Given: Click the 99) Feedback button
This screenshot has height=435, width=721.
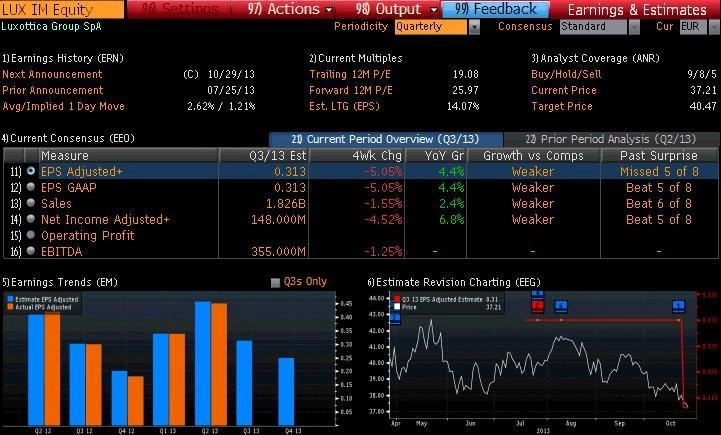Looking at the screenshot, I should pos(495,9).
